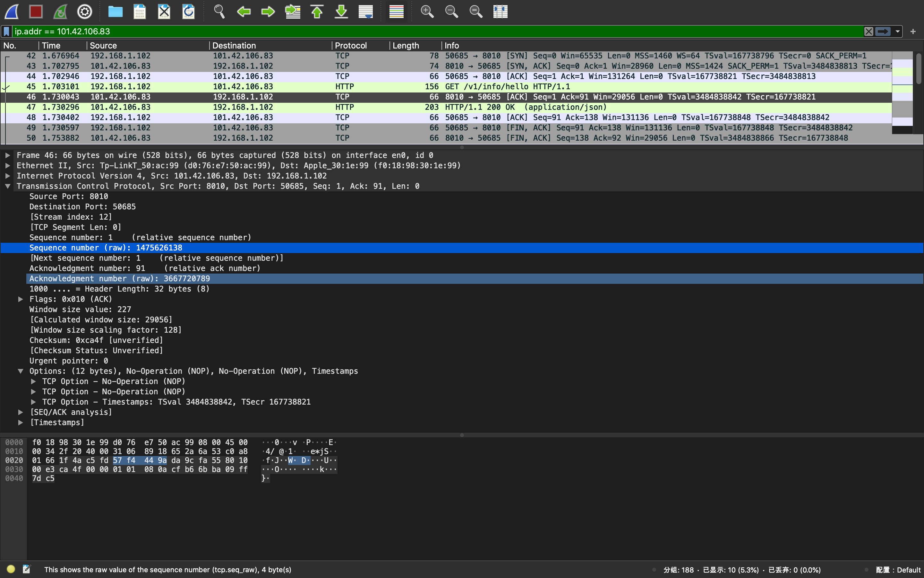The height and width of the screenshot is (578, 924).
Task: Sort by the Protocol column header
Action: point(361,46)
